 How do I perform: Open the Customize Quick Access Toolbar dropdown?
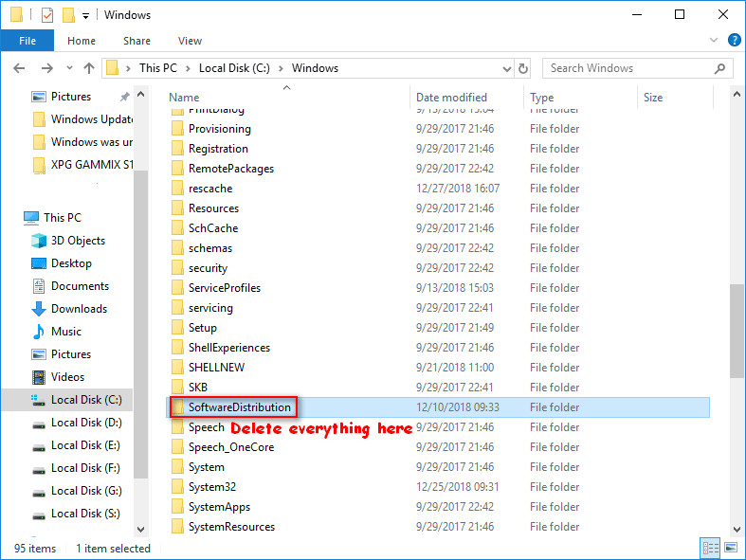pos(85,16)
